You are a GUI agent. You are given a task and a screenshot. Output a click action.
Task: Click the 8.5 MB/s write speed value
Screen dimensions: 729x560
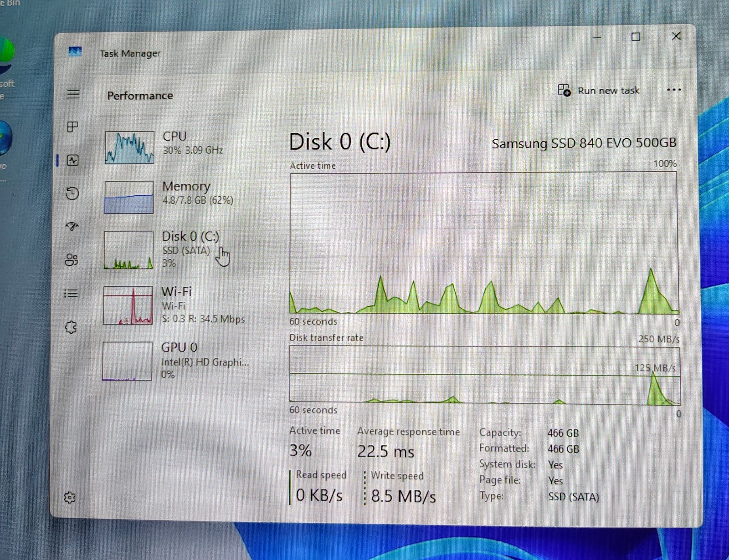tap(403, 496)
